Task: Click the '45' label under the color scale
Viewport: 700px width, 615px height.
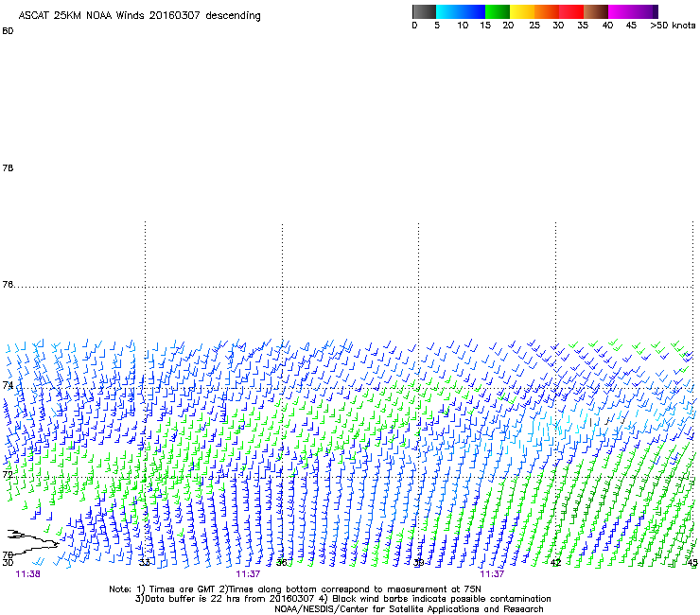Action: click(x=631, y=26)
